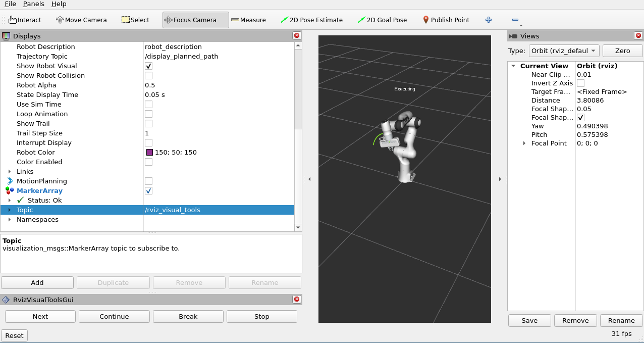This screenshot has height=343, width=644.
Task: Toggle Invert Z Axis checkbox
Action: pos(580,83)
